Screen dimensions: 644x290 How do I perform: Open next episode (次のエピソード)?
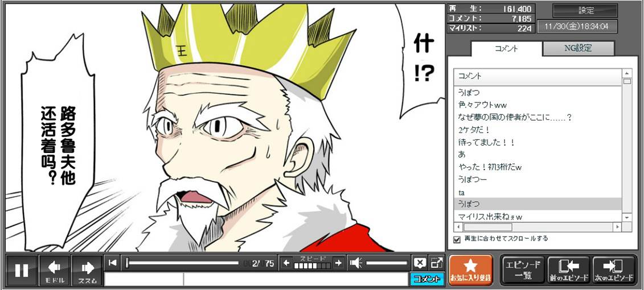614,270
